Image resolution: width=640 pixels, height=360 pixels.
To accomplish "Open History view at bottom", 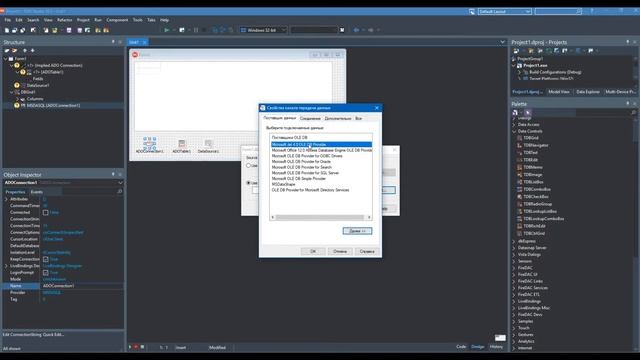I will (x=496, y=347).
